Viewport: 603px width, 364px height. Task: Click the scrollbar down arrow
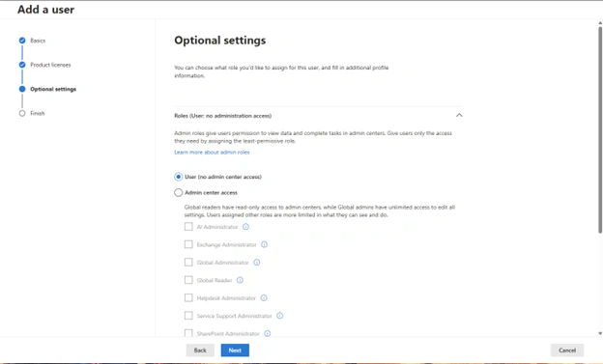tap(600, 334)
